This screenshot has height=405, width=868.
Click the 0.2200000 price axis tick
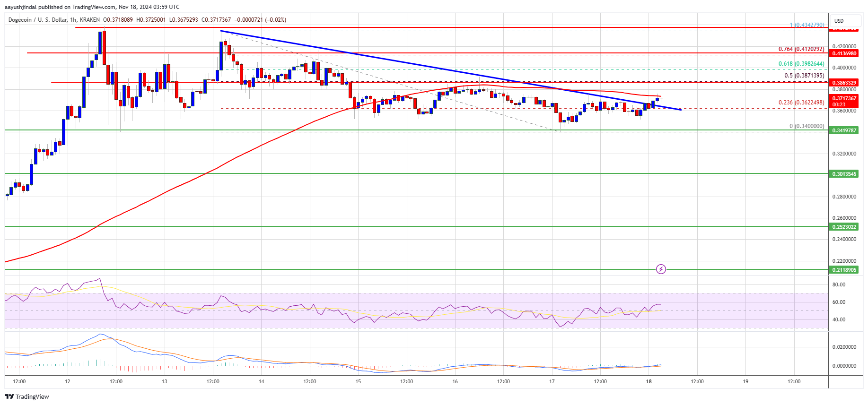pyautogui.click(x=844, y=261)
